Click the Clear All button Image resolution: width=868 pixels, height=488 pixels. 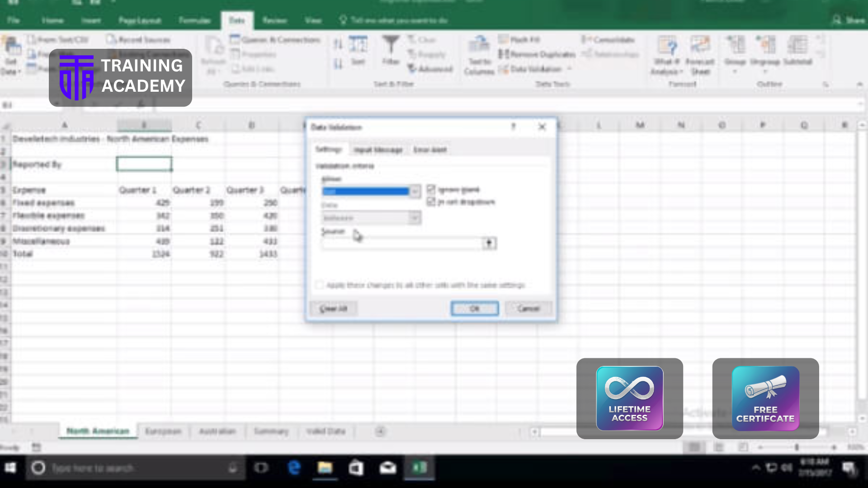(x=333, y=309)
